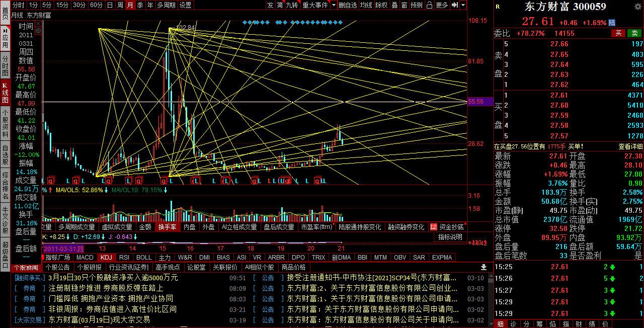
Task: Open 市盈率(ttm) tab
Action: click(x=316, y=227)
